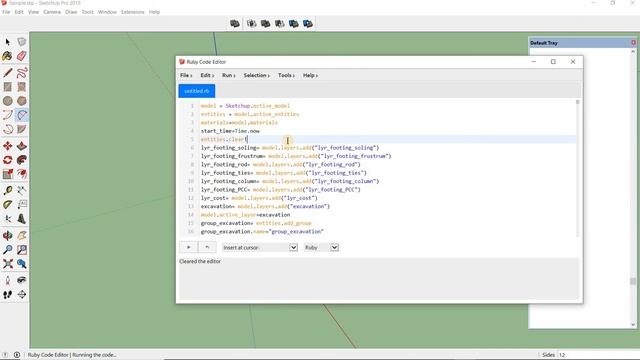Screen dimensions: 640x360
Task: Activate the pink Eraser tool
Action: pyautogui.click(x=22, y=56)
